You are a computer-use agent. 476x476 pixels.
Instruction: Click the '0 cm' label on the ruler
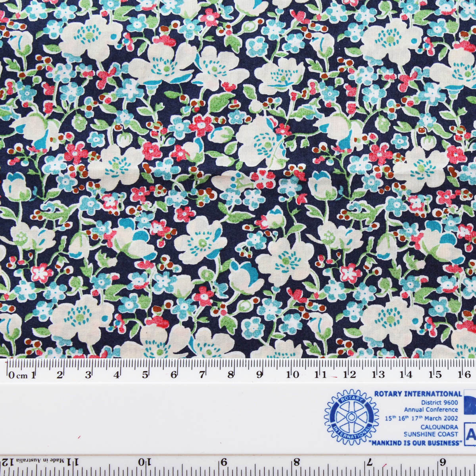[x=19, y=375]
